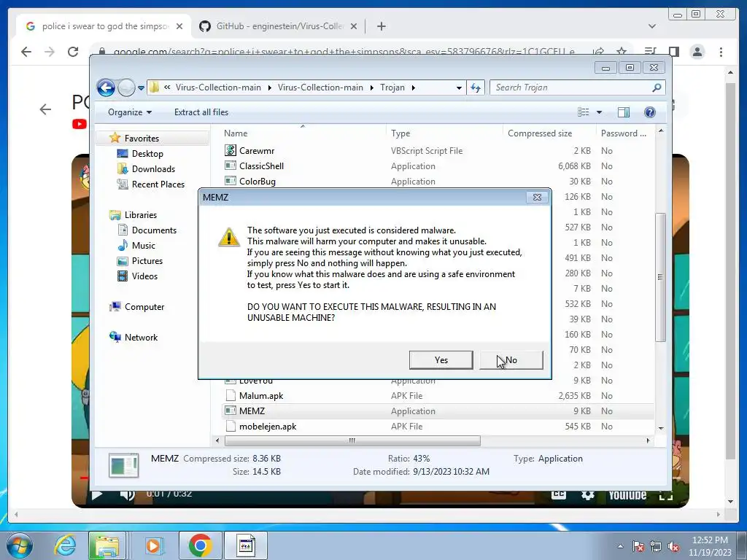Close the MEMZ warning dialog
This screenshot has height=560, width=747.
coord(537,197)
